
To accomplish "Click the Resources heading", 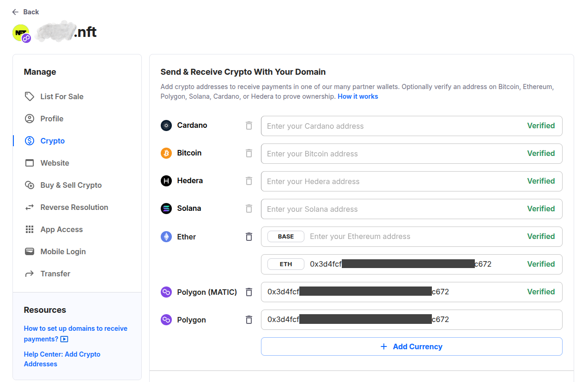I will point(45,310).
